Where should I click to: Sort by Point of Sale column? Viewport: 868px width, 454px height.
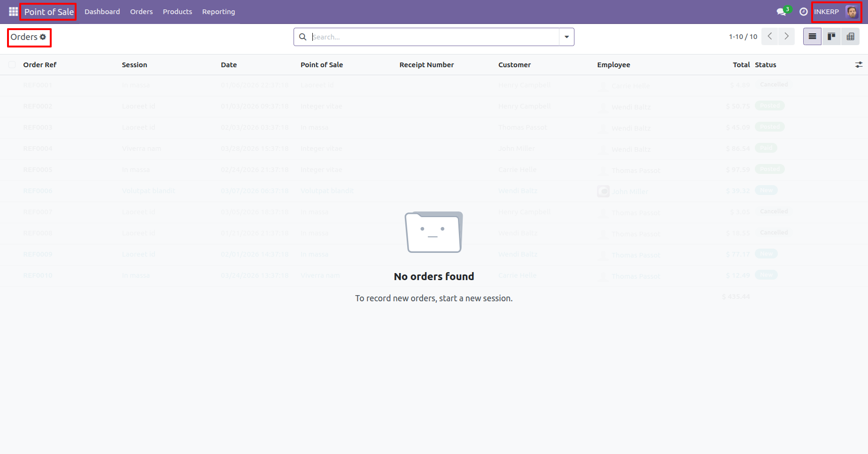(322, 65)
